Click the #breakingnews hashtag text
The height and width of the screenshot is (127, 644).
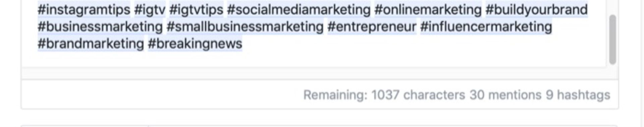pyautogui.click(x=195, y=44)
